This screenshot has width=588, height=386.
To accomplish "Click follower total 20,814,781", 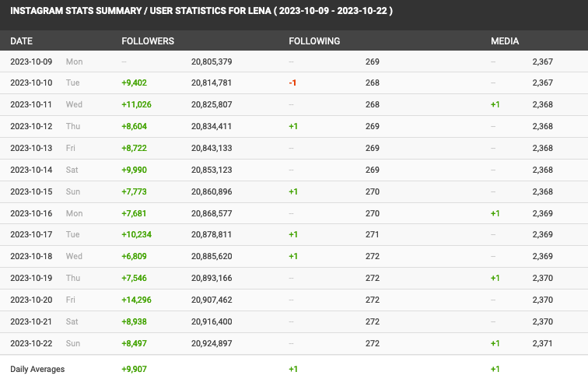I will [x=212, y=82].
